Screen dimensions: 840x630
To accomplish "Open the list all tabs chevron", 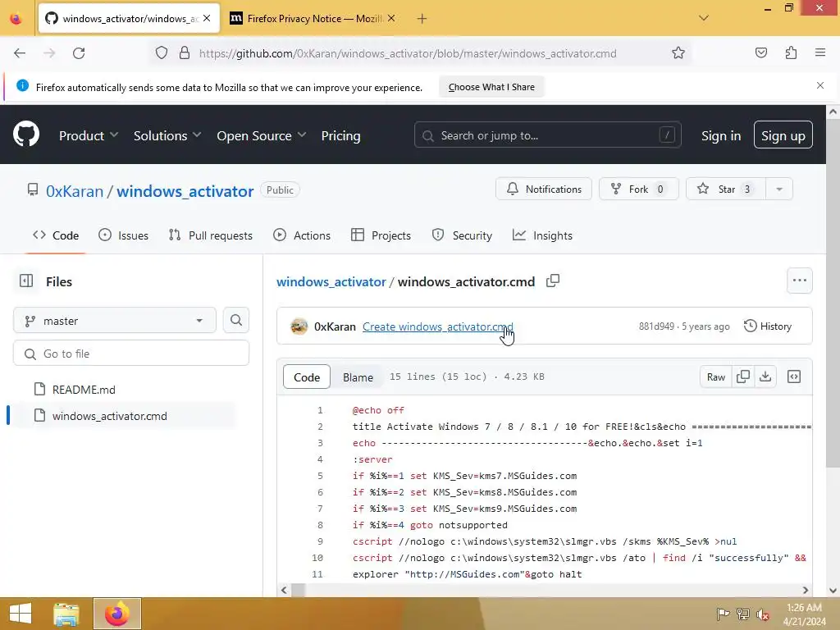I will pos(704,18).
